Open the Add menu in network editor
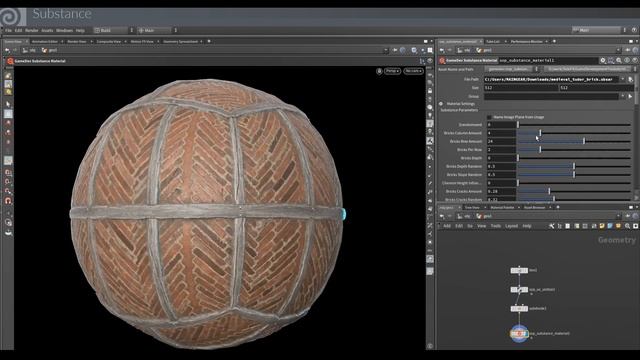Screen dimensions: 640x360 447,226
